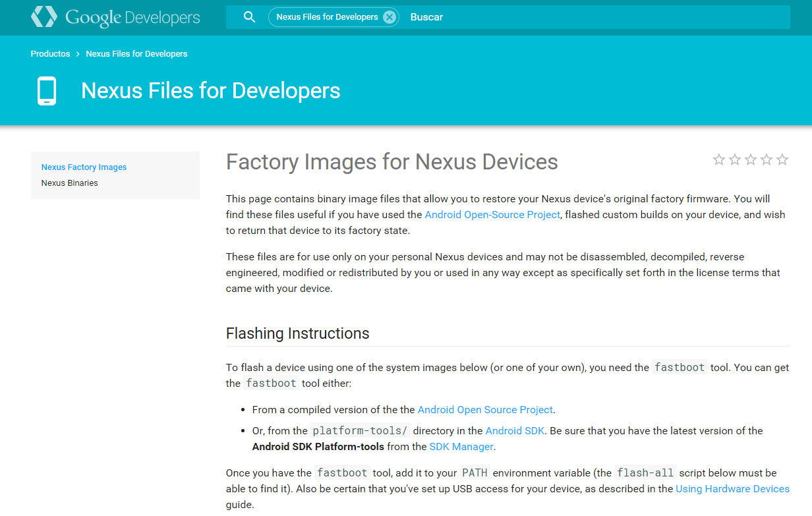Remove the Nexus Files search filter chip
The width and height of the screenshot is (812, 516).
coord(390,17)
